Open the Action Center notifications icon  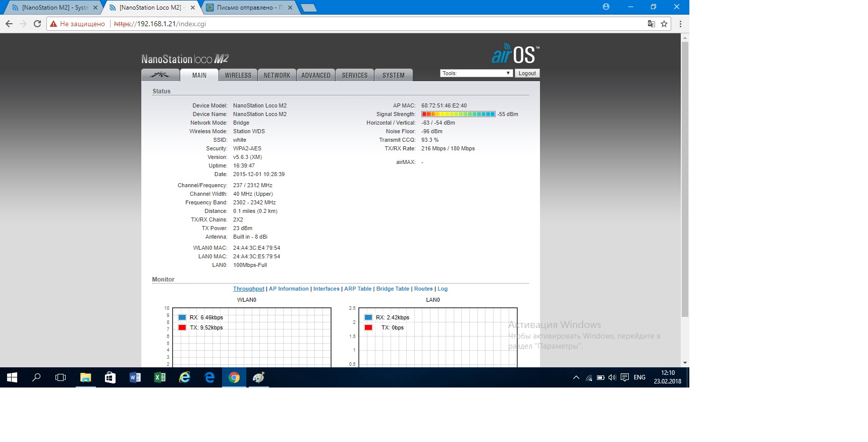coord(625,377)
